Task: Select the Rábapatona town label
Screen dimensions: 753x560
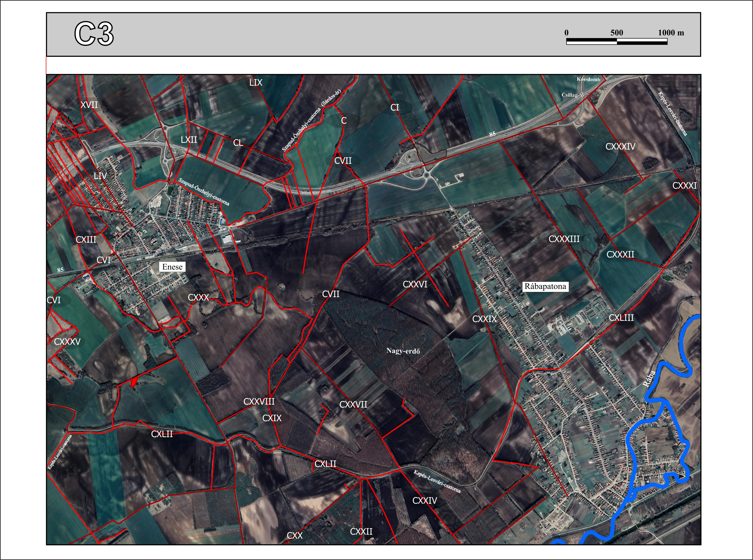Action: [545, 286]
